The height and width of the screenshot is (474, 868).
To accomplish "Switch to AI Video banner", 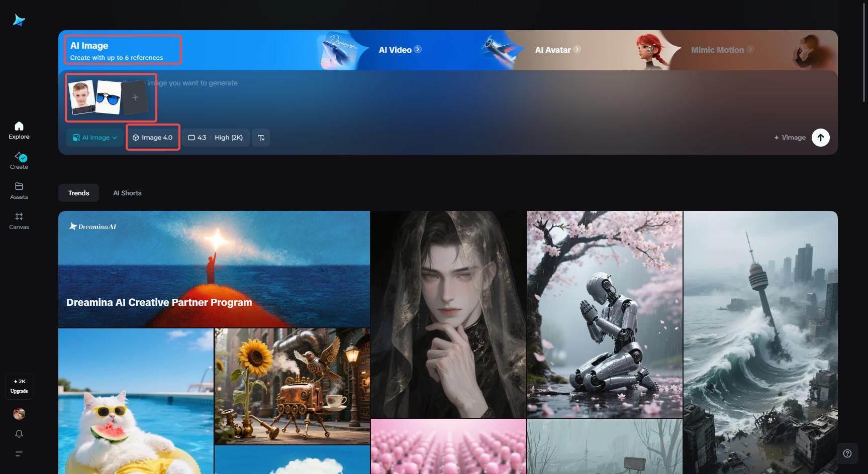I will tap(395, 50).
